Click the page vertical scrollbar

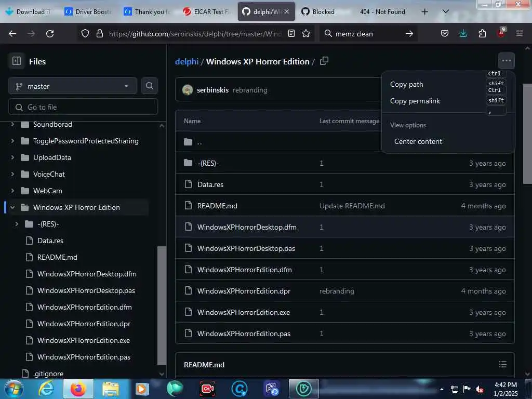[x=527, y=134]
